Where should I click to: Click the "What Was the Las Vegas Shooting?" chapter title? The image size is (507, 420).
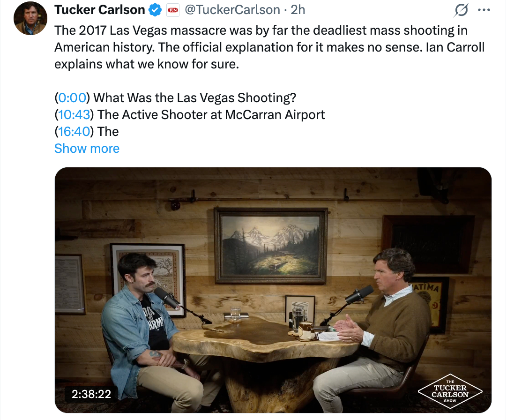[195, 98]
